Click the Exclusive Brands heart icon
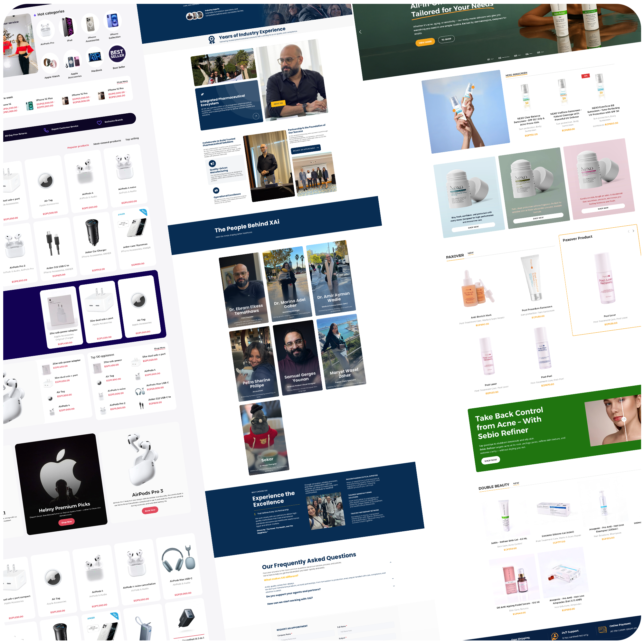The width and height of the screenshot is (644, 644). click(x=99, y=123)
